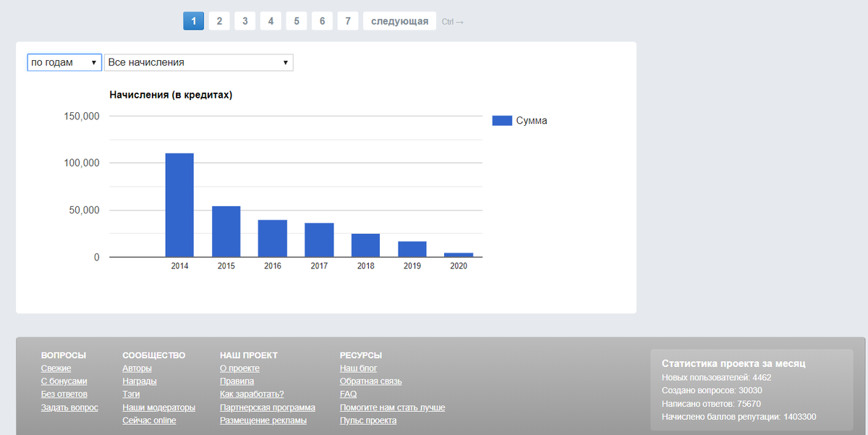
Task: Open the 'Тэги' link
Action: 131,394
